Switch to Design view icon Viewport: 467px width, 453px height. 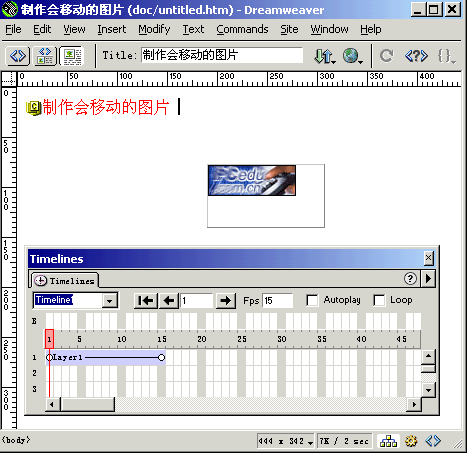pyautogui.click(x=72, y=56)
